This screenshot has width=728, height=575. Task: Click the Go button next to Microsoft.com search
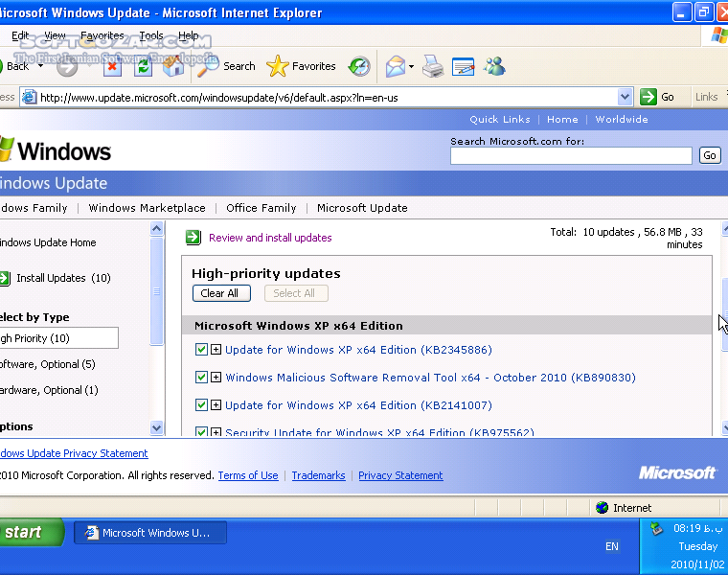(x=710, y=155)
